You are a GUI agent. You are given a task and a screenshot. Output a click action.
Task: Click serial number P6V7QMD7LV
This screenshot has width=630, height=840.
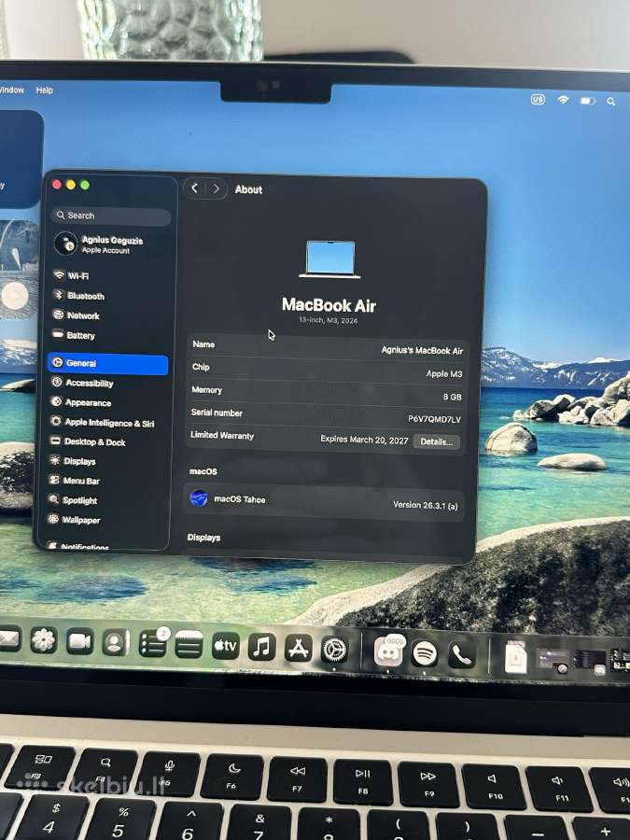tap(434, 419)
